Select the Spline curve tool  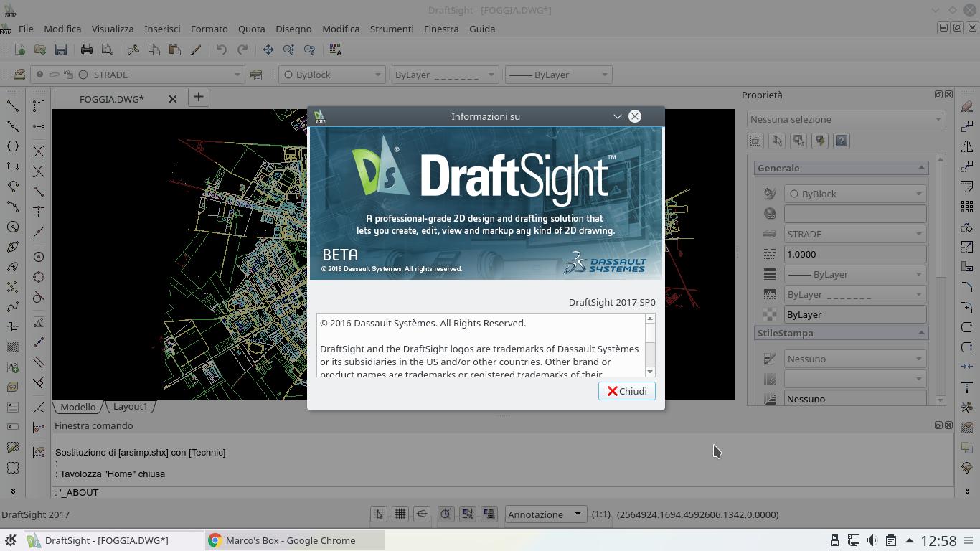[13, 307]
